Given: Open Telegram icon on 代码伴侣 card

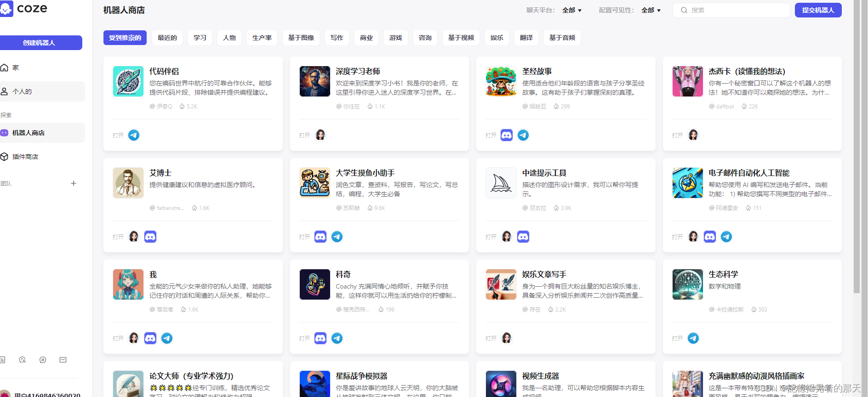Looking at the screenshot, I should [x=134, y=135].
